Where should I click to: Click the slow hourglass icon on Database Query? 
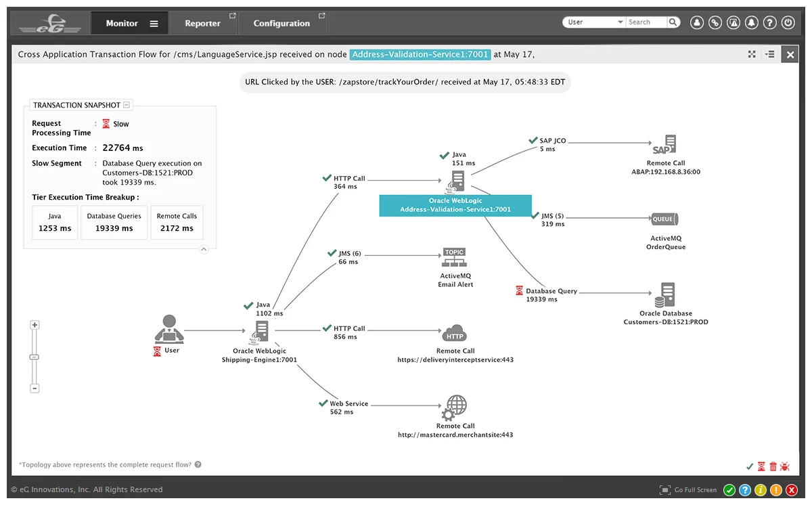pyautogui.click(x=520, y=291)
